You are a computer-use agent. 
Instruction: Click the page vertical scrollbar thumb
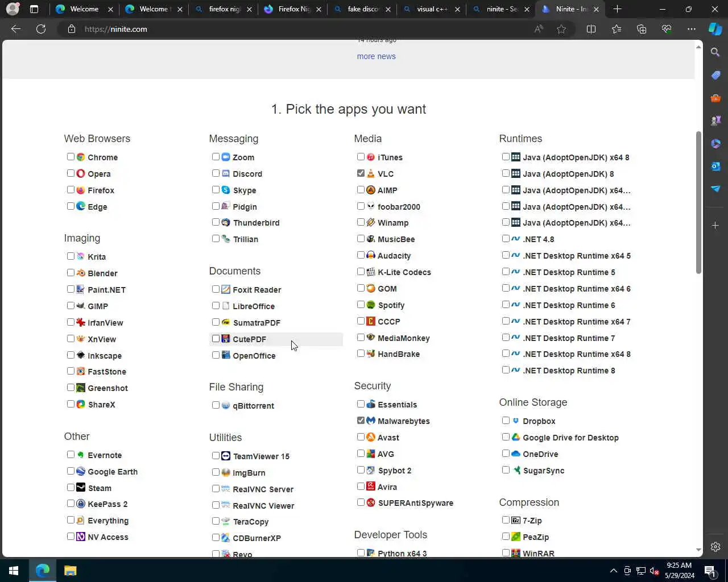699,202
